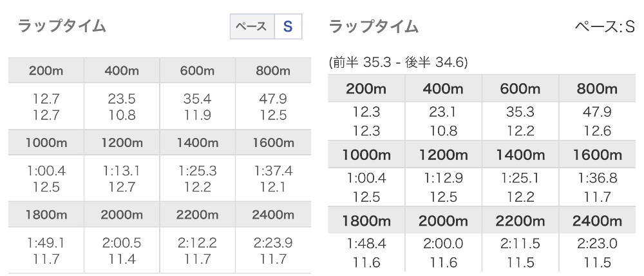Click the 2:23.9 finish time cell
This screenshot has height=276, width=644.
pyautogui.click(x=273, y=243)
